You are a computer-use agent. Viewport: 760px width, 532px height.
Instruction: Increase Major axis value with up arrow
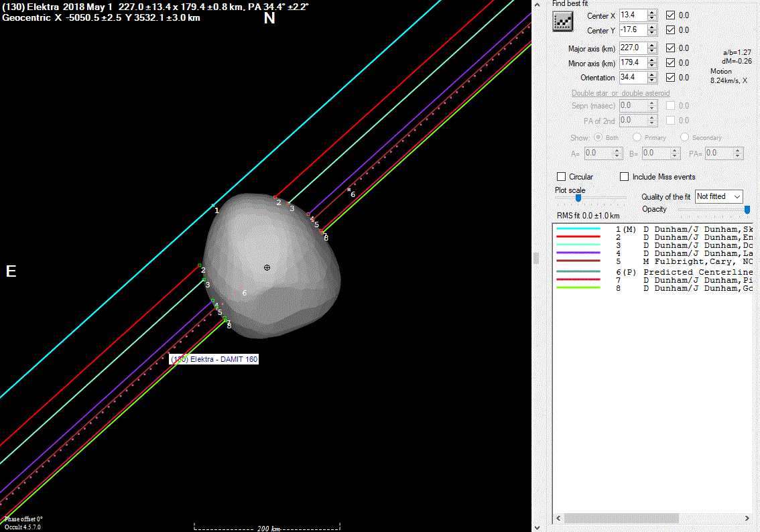[652, 45]
